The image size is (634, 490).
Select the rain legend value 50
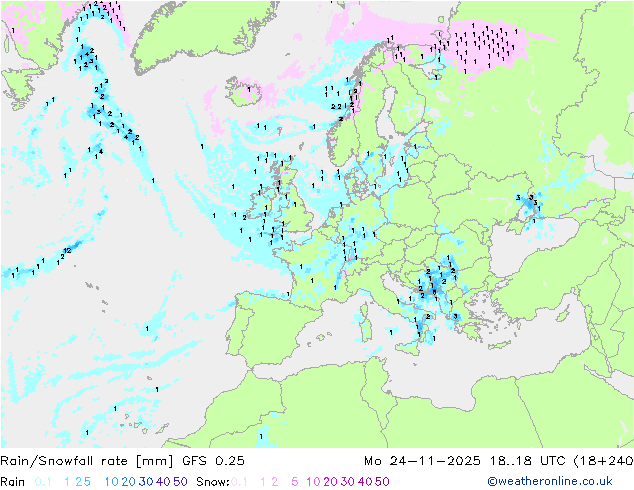pos(180,482)
